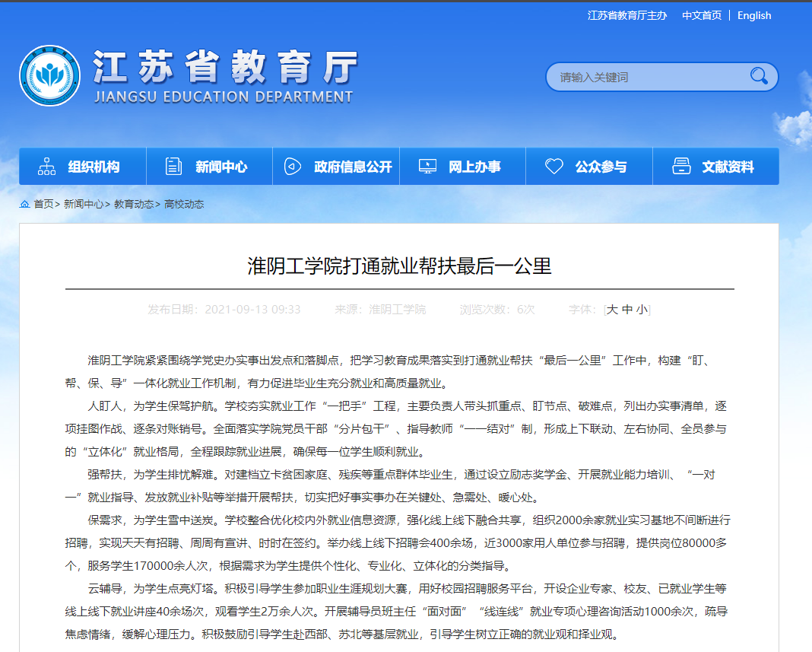Click the 政府信息公开 icon
This screenshot has width=812, height=652.
tap(293, 167)
